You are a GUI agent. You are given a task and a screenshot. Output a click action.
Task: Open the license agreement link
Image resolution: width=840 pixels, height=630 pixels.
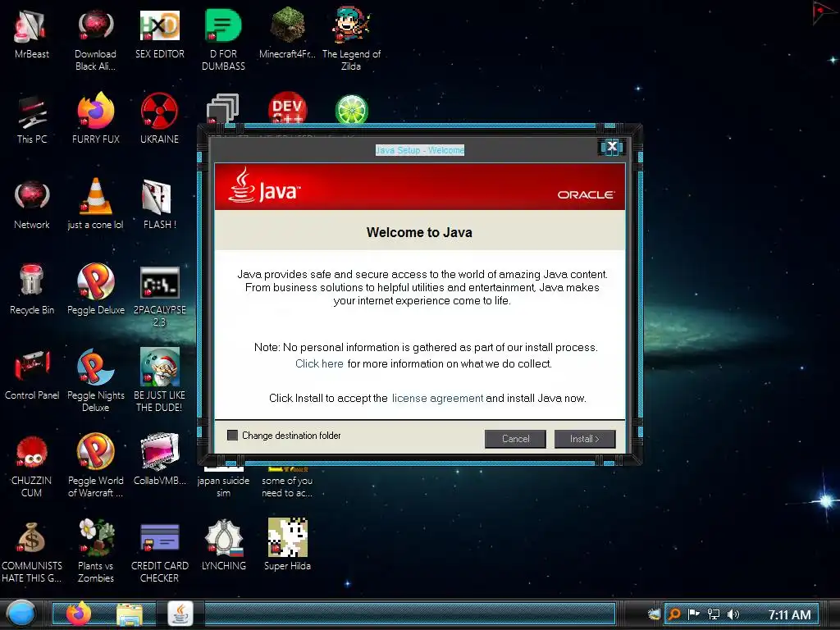pyautogui.click(x=437, y=398)
